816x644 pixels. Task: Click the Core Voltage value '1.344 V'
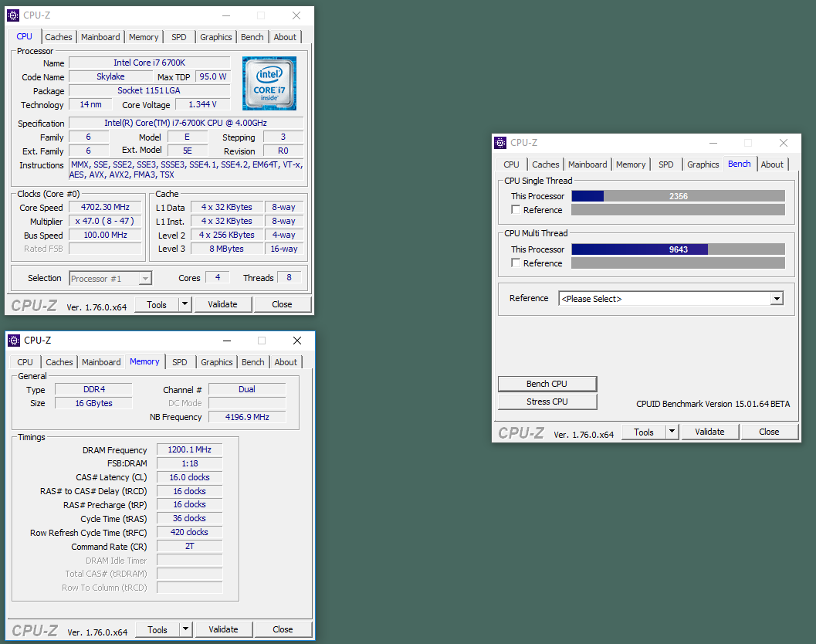(x=203, y=105)
